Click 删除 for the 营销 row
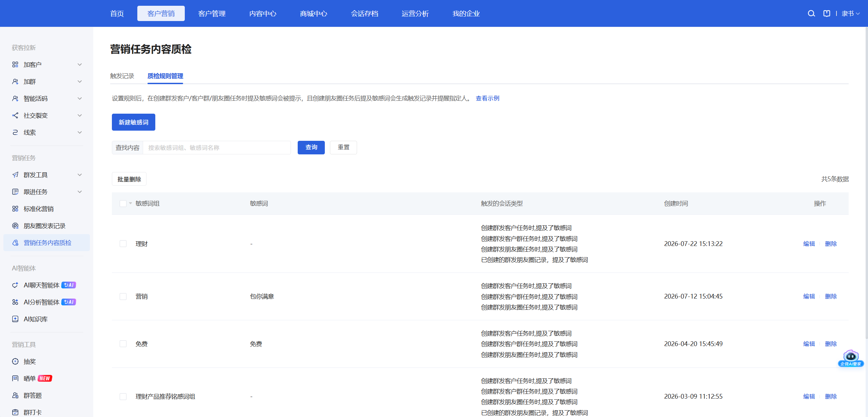 tap(831, 297)
